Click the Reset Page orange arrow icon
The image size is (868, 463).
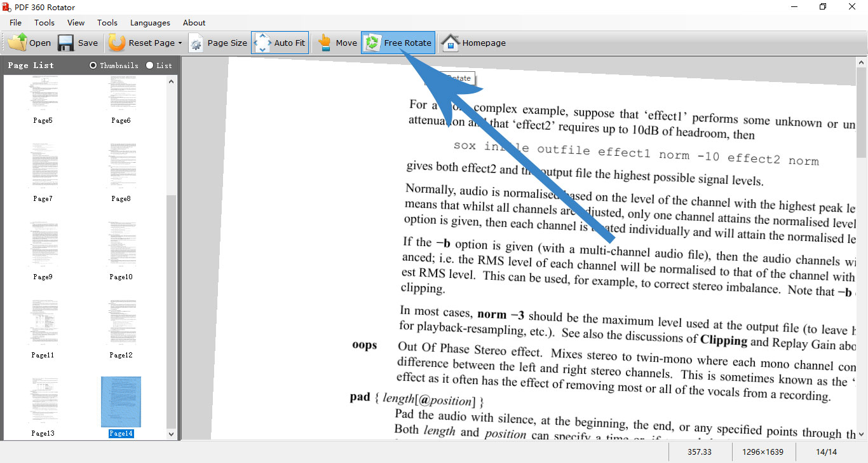[x=117, y=43]
